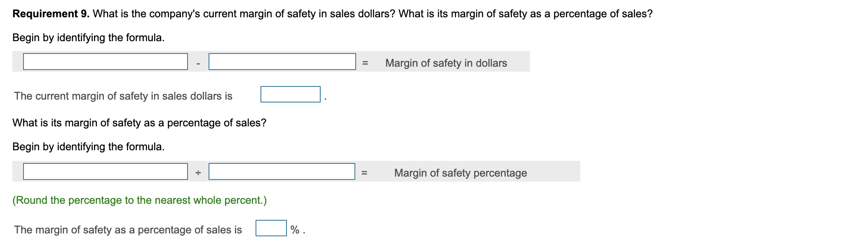This screenshot has width=868, height=247.
Task: Click the Begin by identifying the formula text
Action: pos(89,38)
